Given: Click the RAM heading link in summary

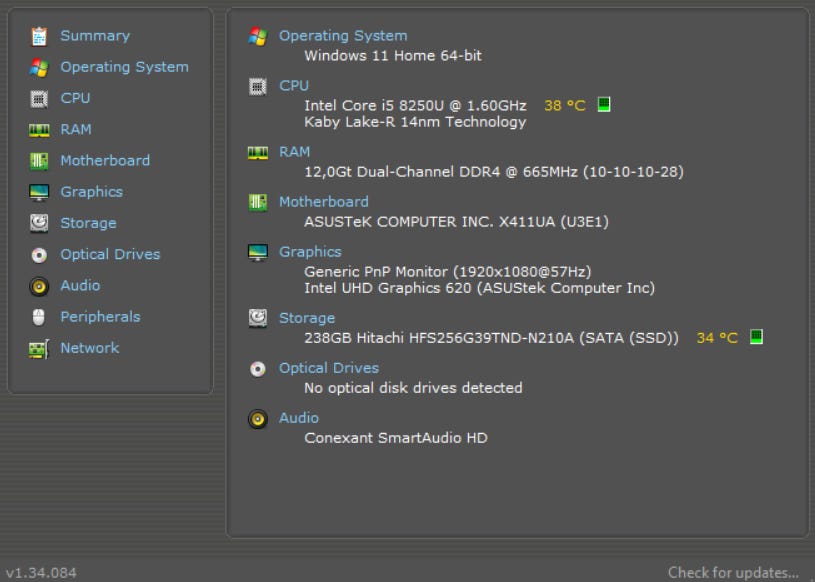Looking at the screenshot, I should coord(294,152).
